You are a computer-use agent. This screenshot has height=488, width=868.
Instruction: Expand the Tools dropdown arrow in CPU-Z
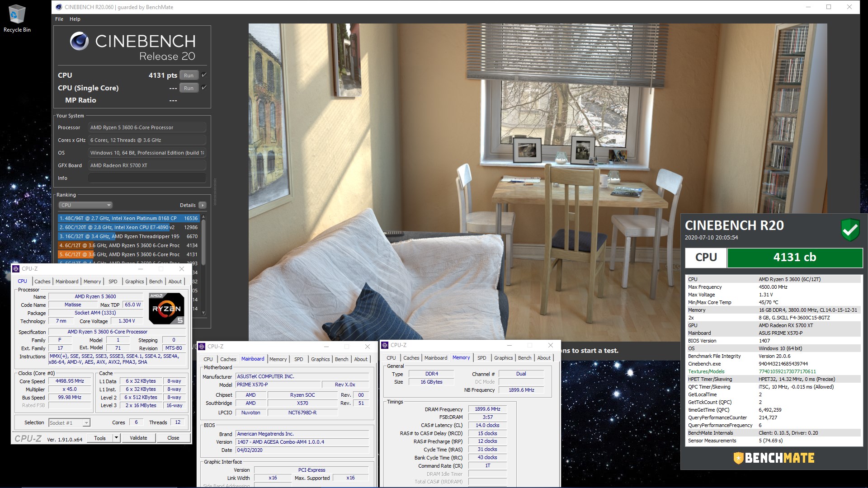point(116,438)
